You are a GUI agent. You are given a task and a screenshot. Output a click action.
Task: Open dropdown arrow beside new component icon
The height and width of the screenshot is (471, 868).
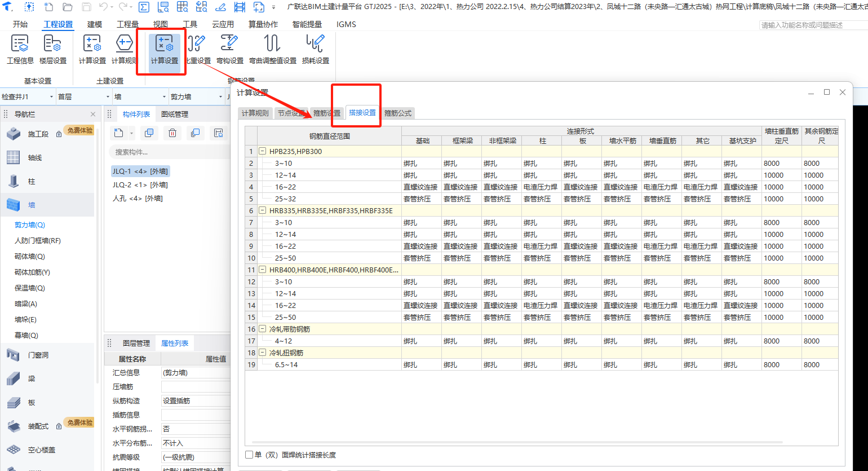(131, 133)
